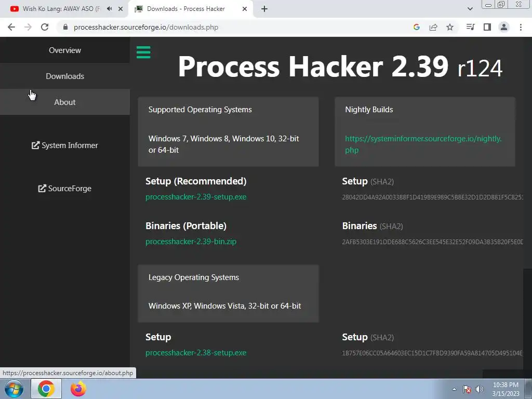Close the Wish Ko Lang YouTube tab
The image size is (532, 399).
point(121,9)
